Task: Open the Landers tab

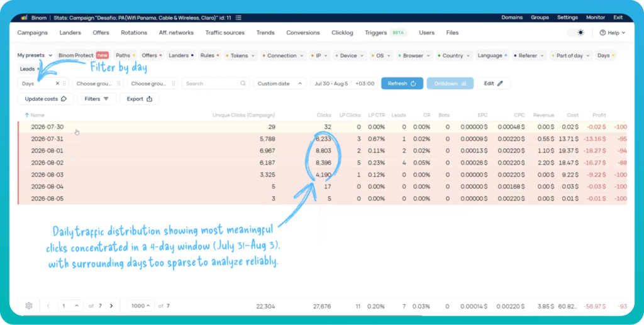Action: [x=70, y=33]
